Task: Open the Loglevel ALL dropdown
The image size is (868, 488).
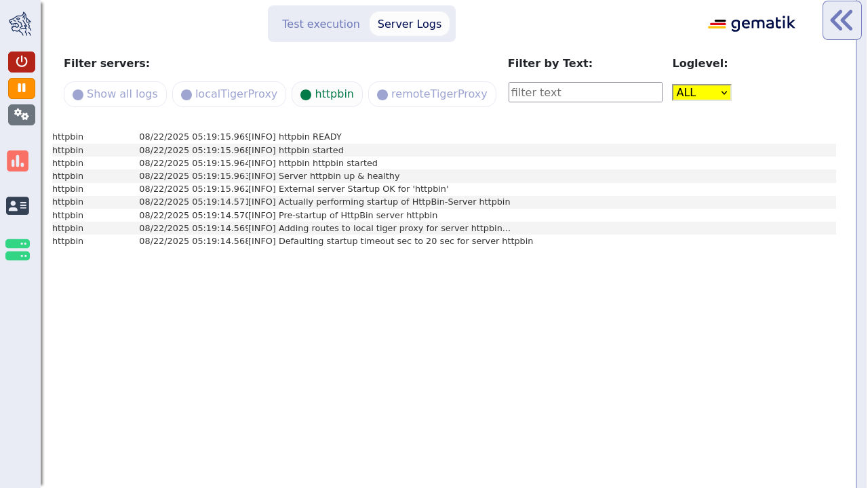Action: [701, 93]
